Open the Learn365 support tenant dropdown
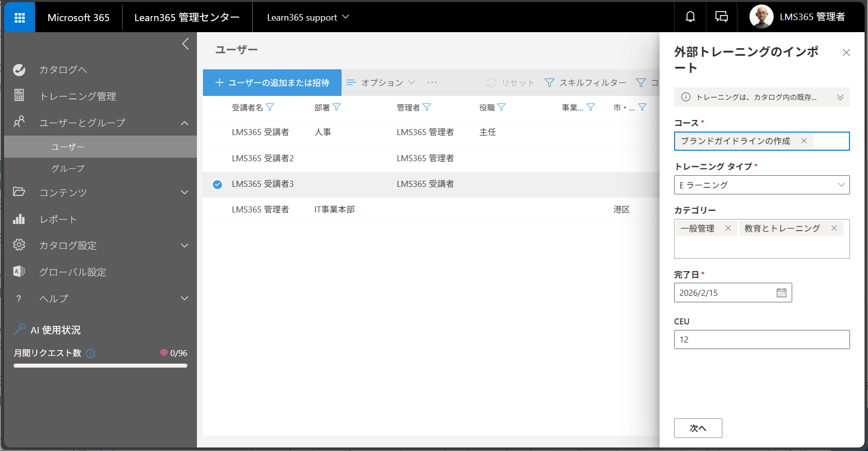 coord(308,17)
